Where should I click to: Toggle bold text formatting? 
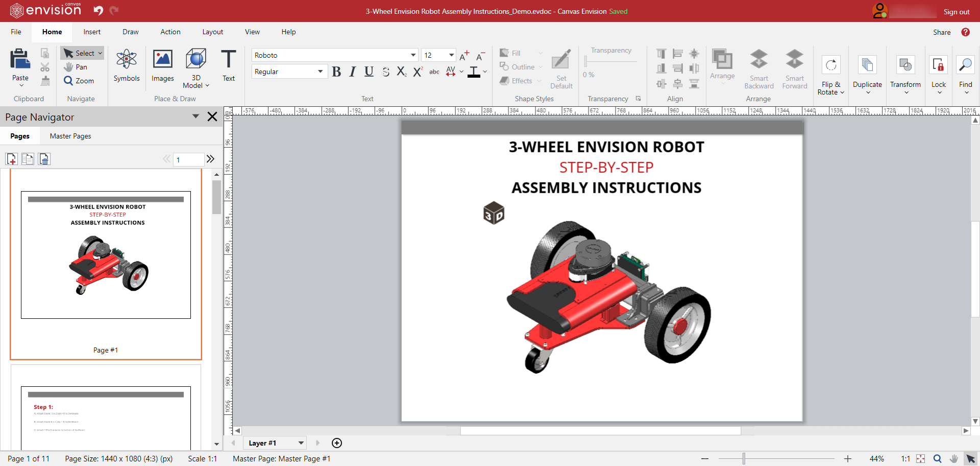pos(336,72)
